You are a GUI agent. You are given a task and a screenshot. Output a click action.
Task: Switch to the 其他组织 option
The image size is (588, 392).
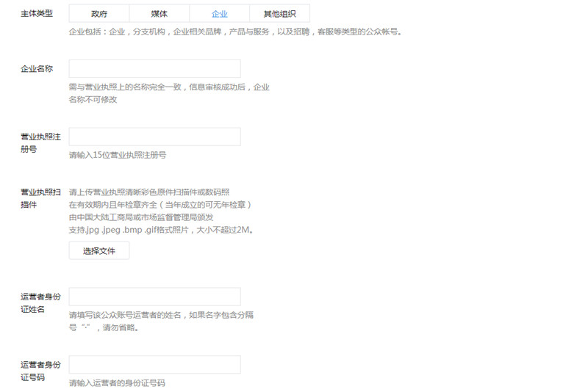280,13
